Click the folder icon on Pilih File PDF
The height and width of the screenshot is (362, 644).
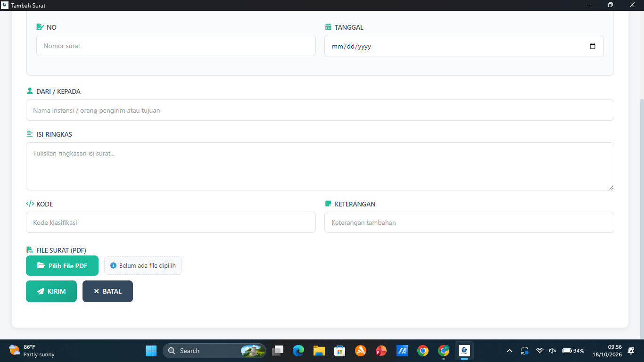click(41, 265)
